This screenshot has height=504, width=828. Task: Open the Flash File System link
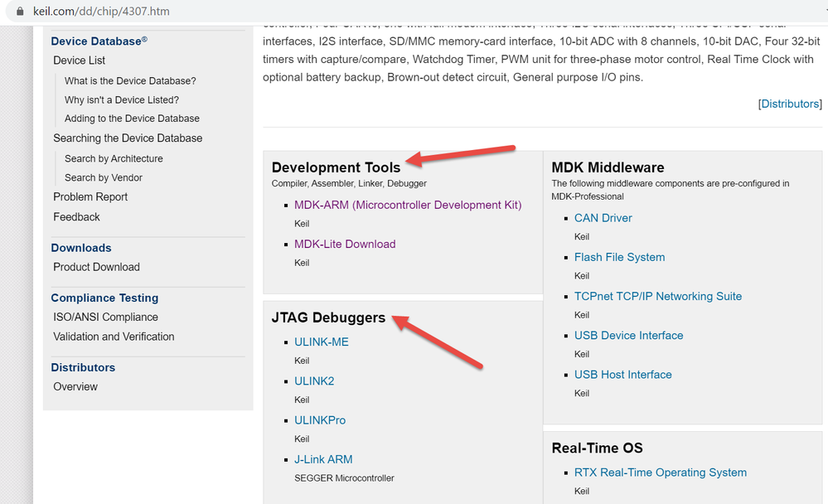click(619, 257)
